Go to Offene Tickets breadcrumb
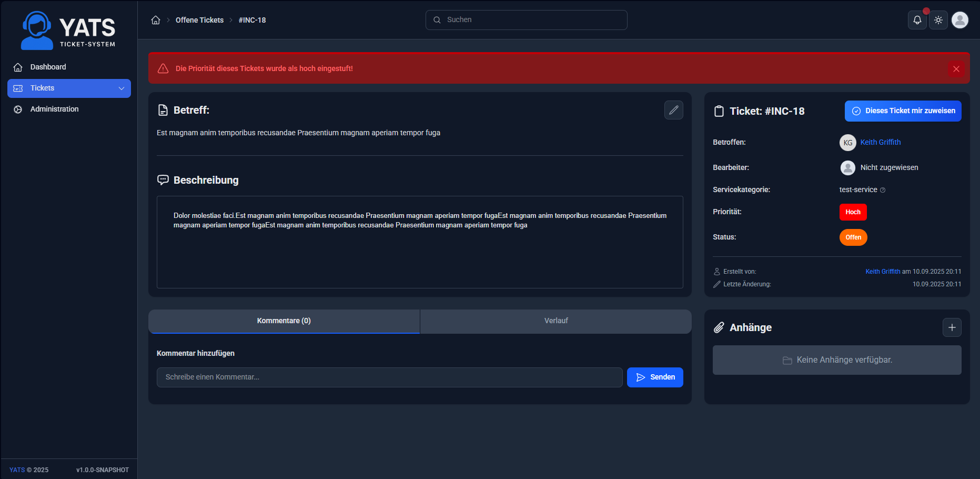 click(199, 20)
